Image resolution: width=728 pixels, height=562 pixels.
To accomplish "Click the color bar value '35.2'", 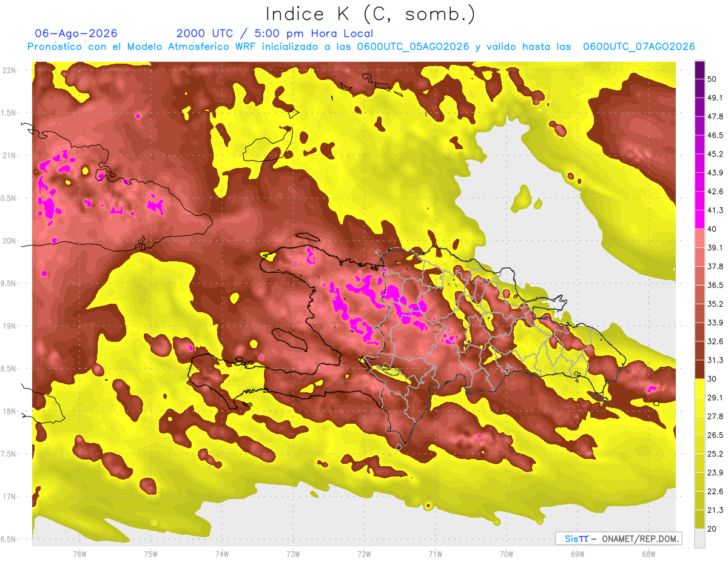I will (x=715, y=304).
